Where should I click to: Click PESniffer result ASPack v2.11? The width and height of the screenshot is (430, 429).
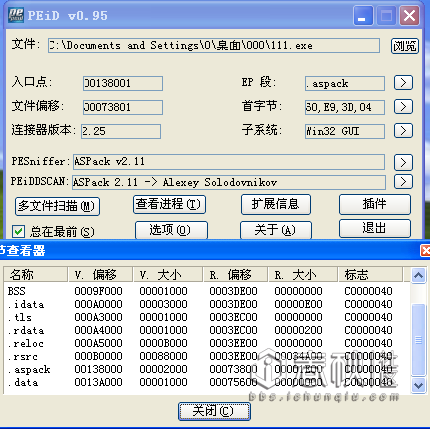coord(229,162)
